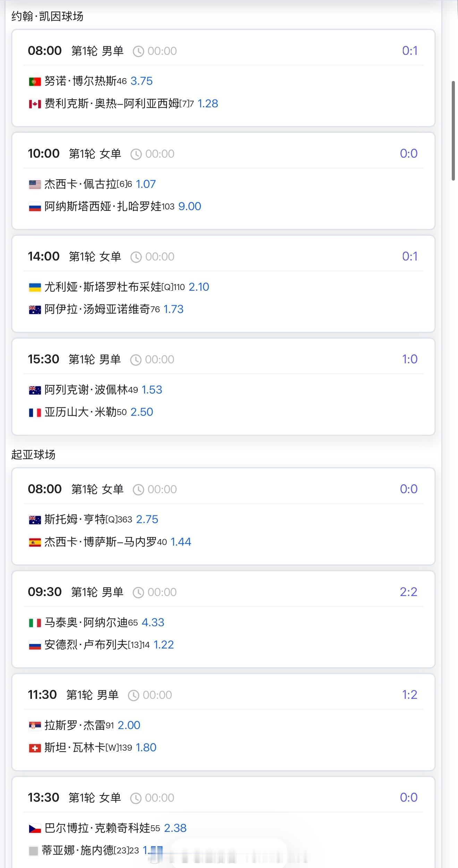
Task: Click the Canada flag beside 费利克斯·奥热-阿利亚西姆
Action: pyautogui.click(x=35, y=104)
